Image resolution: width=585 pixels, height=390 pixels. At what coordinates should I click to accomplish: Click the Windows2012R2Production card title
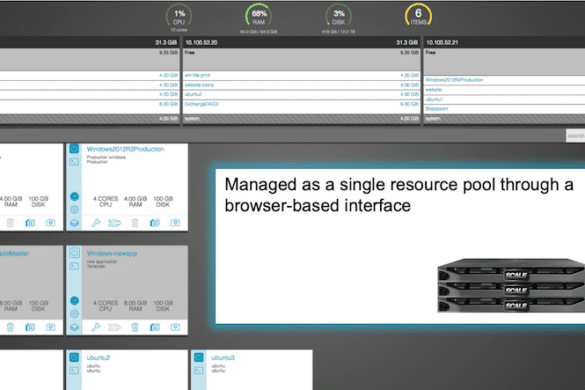pos(125,149)
